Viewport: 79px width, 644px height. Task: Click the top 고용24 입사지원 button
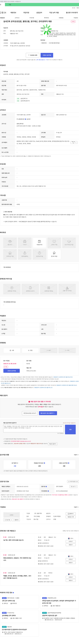click(47, 55)
